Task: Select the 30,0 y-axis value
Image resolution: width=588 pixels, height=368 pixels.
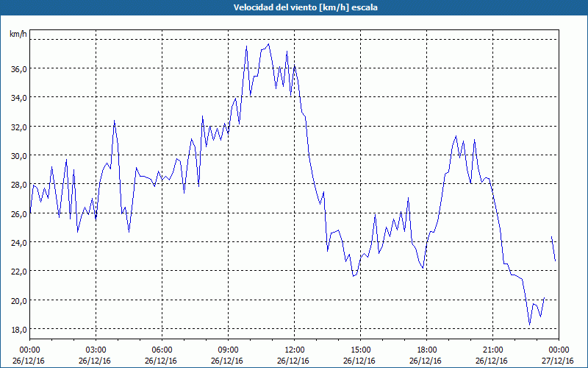Action: click(19, 156)
